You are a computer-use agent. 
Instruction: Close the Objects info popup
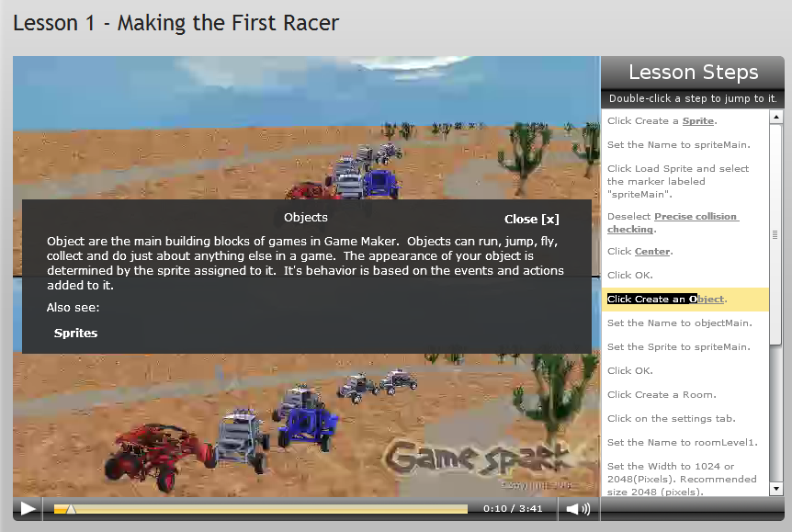531,220
